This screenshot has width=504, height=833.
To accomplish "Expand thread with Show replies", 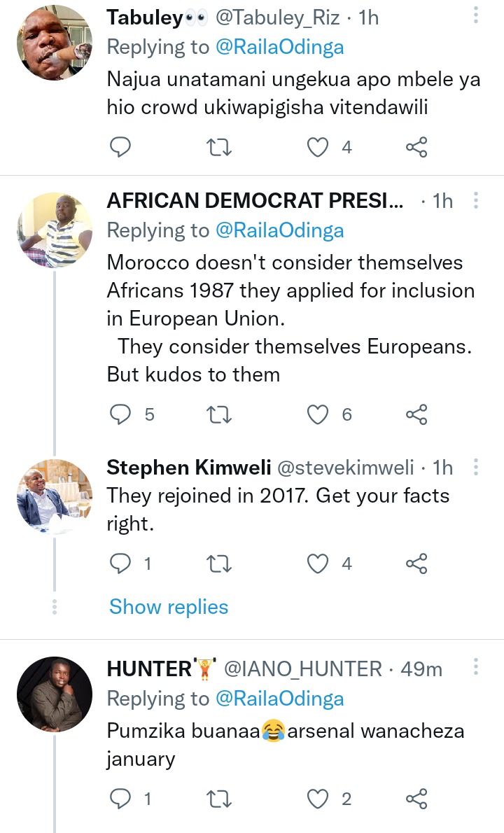I will (x=169, y=607).
